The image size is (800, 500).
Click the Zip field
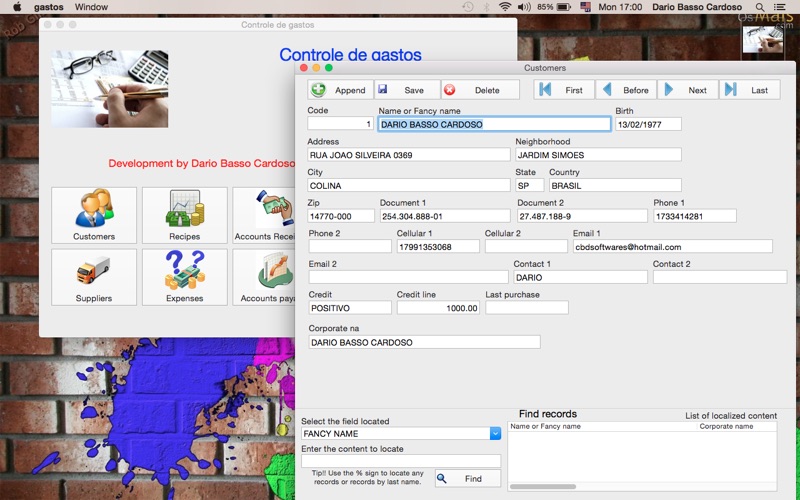pyautogui.click(x=341, y=216)
